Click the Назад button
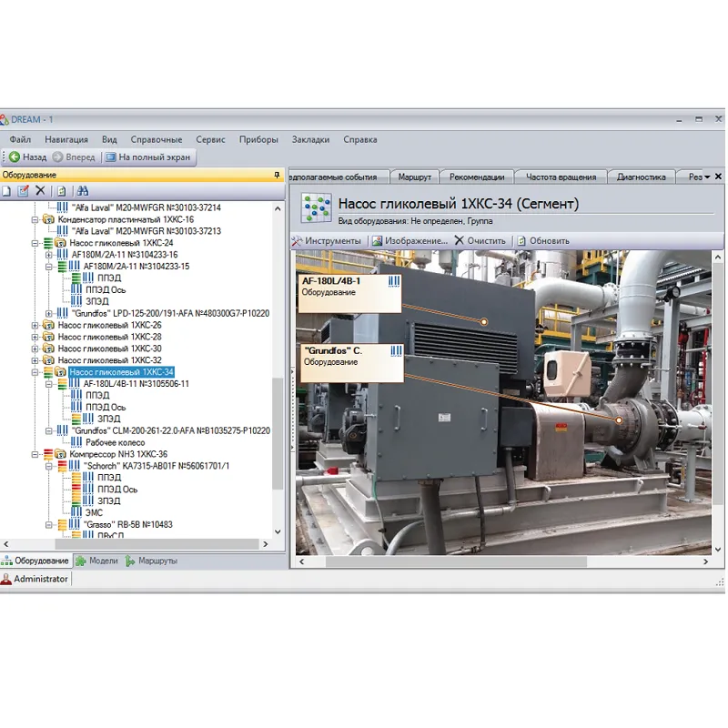This screenshot has width=728, height=728. pos(28,157)
